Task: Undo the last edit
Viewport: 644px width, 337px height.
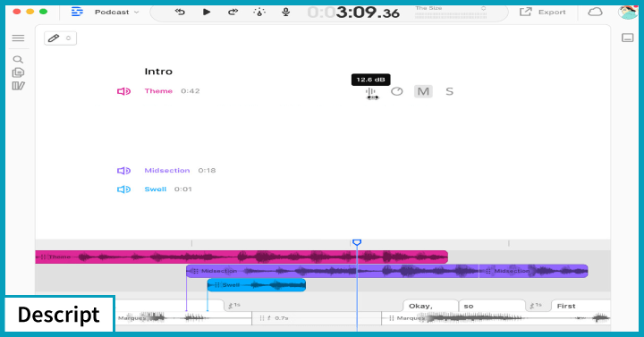Action: point(180,12)
